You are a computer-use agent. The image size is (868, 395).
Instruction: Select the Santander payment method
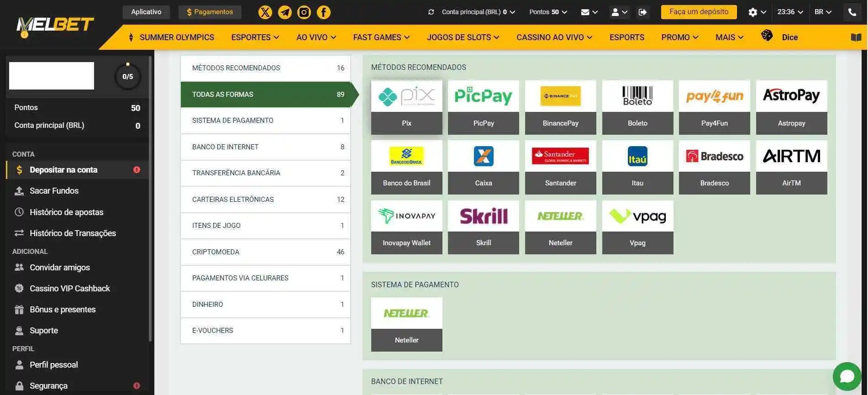(x=561, y=167)
